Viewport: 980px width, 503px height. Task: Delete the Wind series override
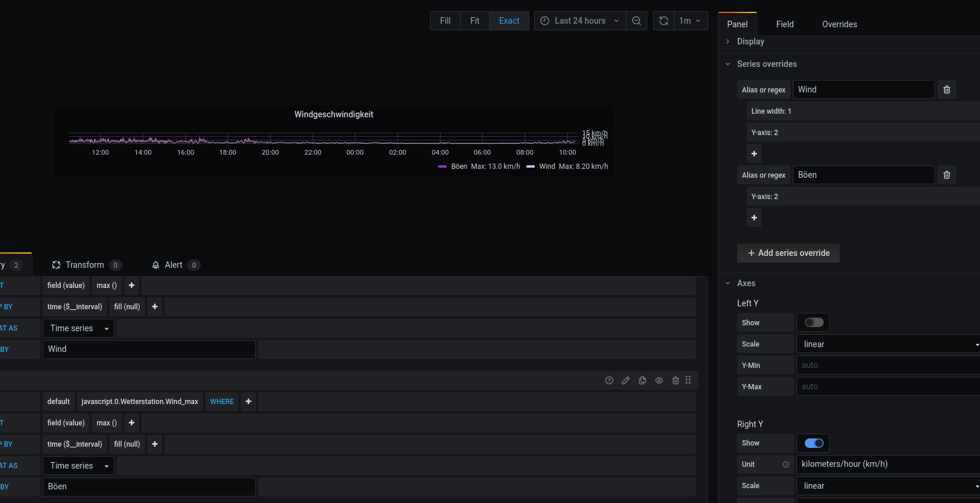[947, 89]
